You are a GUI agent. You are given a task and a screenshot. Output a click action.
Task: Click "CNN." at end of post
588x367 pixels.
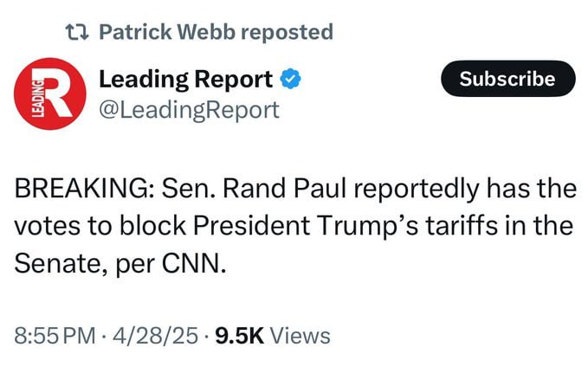[x=194, y=264]
